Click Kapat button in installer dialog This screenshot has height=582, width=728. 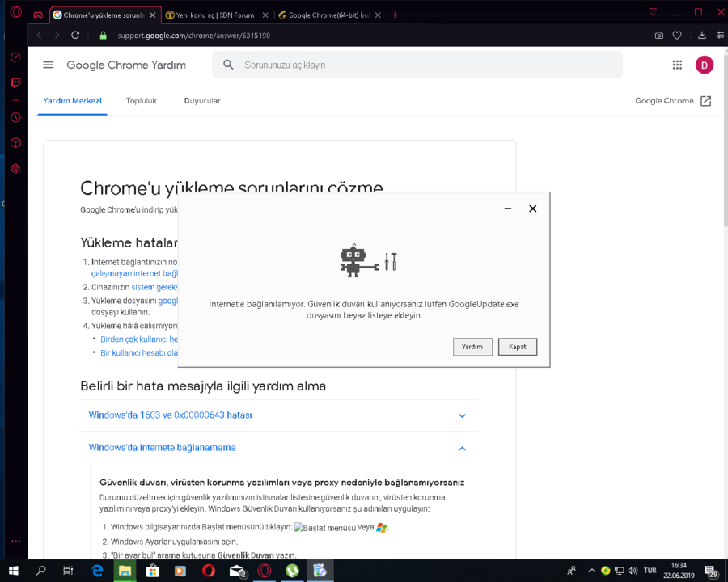[517, 347]
